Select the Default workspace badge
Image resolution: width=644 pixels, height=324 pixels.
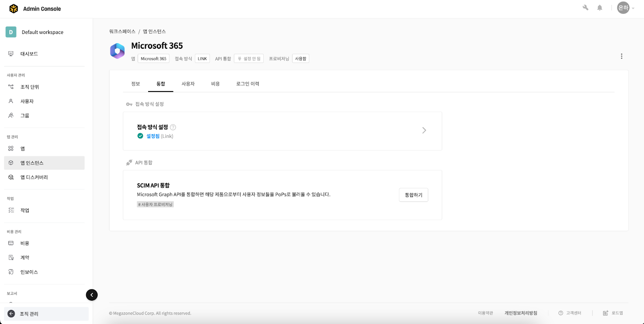pyautogui.click(x=11, y=32)
